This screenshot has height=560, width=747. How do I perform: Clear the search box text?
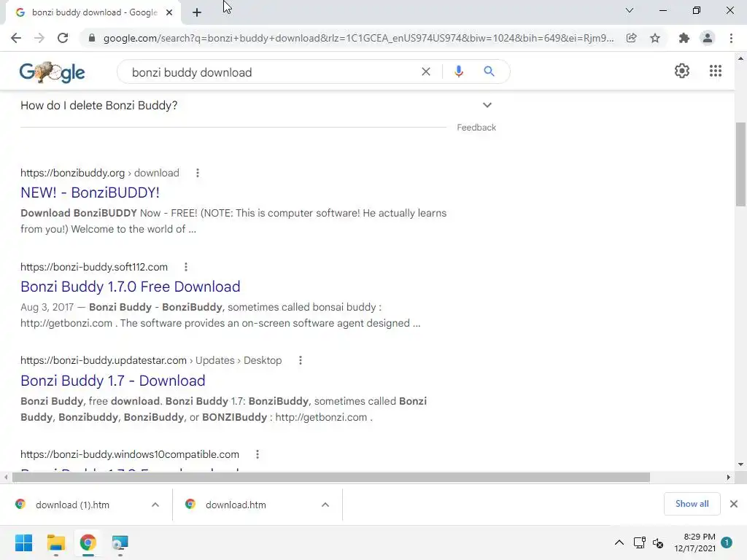point(426,71)
